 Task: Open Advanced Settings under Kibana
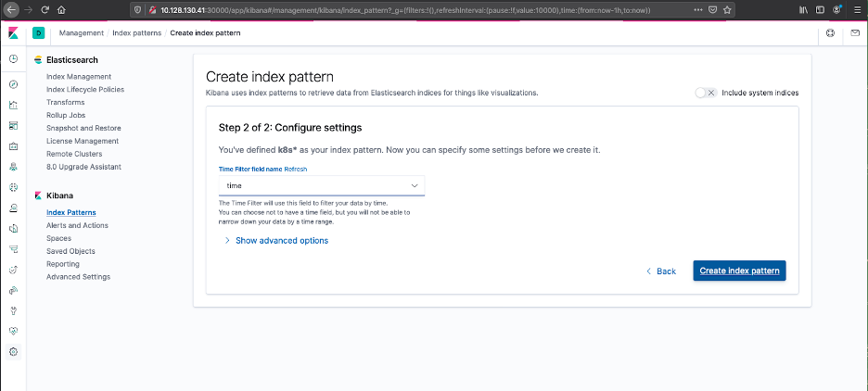[x=78, y=276]
